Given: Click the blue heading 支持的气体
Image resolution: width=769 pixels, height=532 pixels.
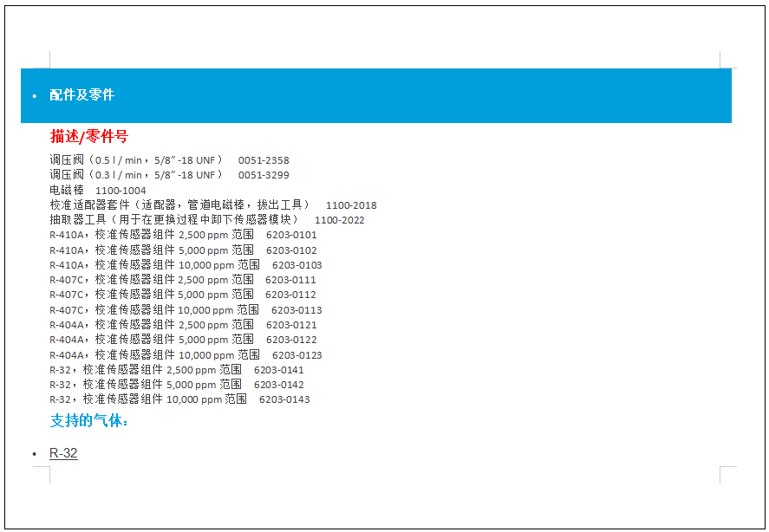Looking at the screenshot, I should (88, 421).
